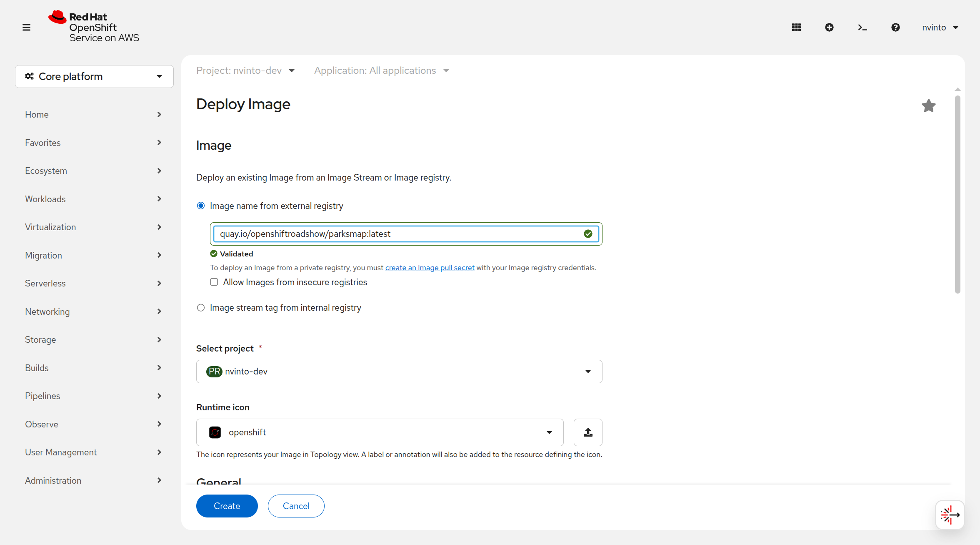
Task: Click the green Validated check icon
Action: (214, 254)
